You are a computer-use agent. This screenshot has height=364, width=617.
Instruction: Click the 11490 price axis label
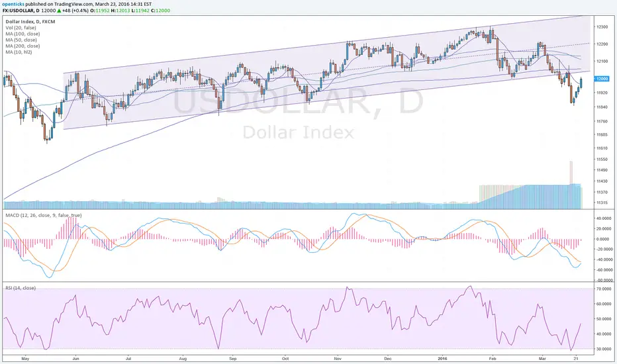tap(602, 170)
